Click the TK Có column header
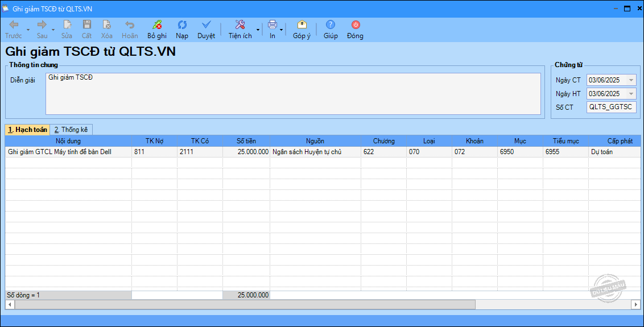The image size is (644, 327). tap(200, 141)
